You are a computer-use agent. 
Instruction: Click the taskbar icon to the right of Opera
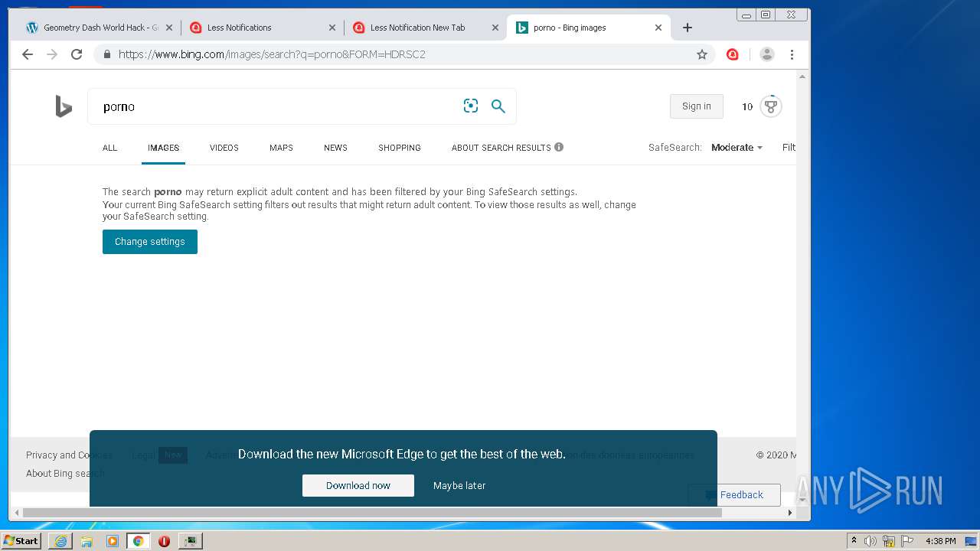[190, 541]
